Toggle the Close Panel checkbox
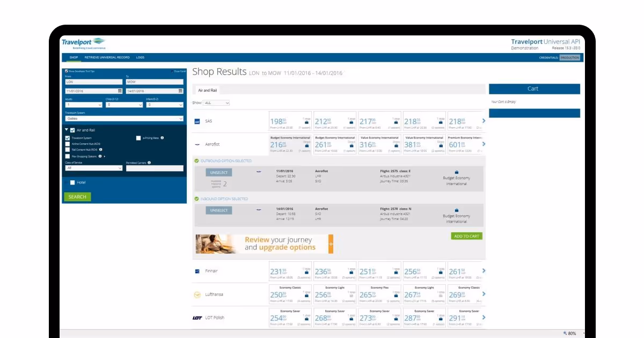The image size is (644, 338). tap(172, 71)
